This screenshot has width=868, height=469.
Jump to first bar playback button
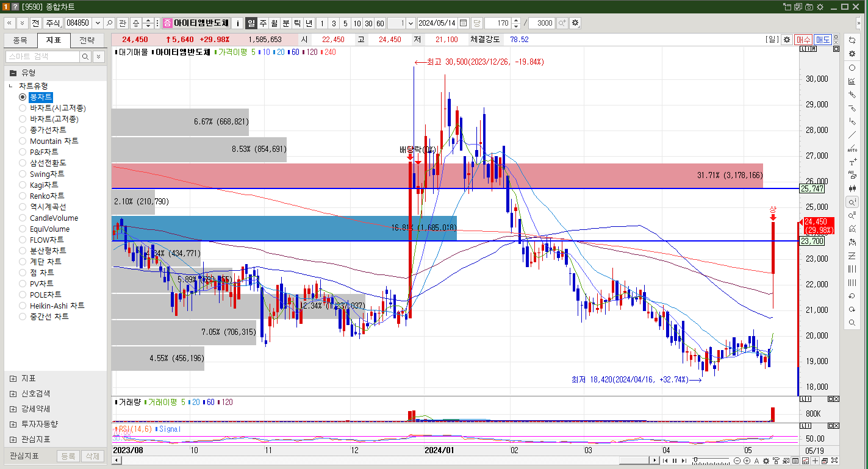click(665, 460)
